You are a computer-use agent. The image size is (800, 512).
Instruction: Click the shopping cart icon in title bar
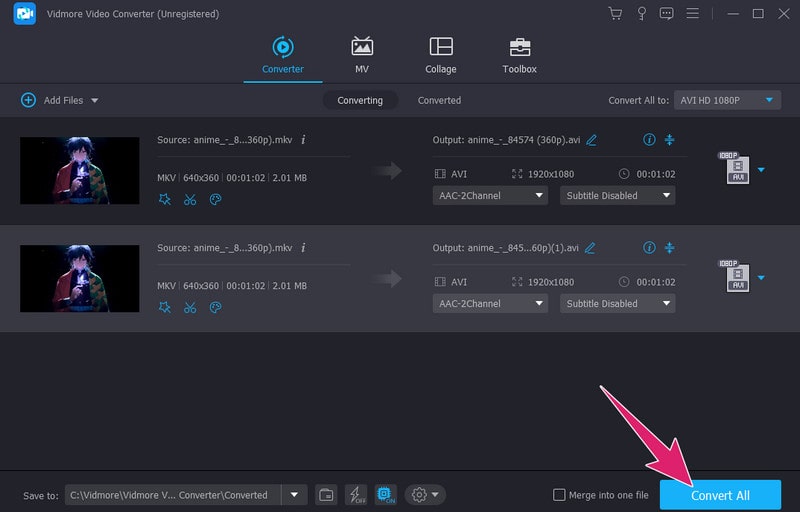tap(615, 14)
